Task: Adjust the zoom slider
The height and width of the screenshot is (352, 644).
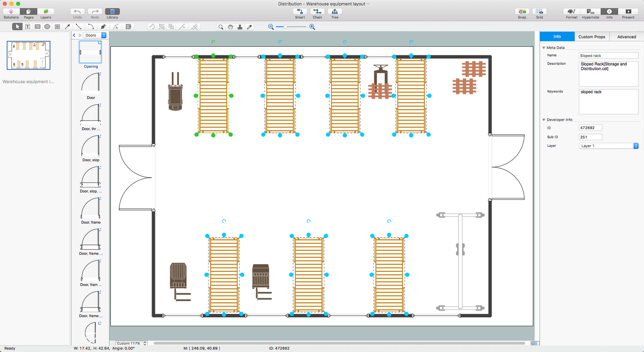Action: 285,27
